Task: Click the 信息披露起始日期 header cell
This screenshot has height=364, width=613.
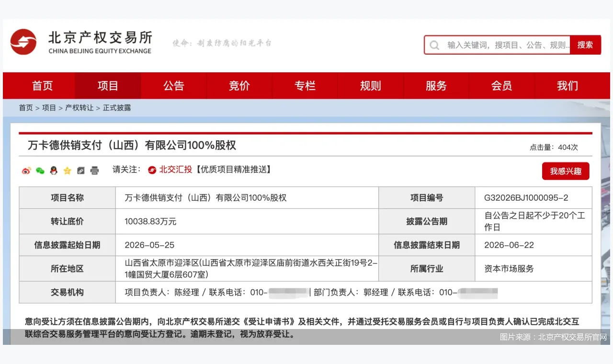Action: coord(67,245)
